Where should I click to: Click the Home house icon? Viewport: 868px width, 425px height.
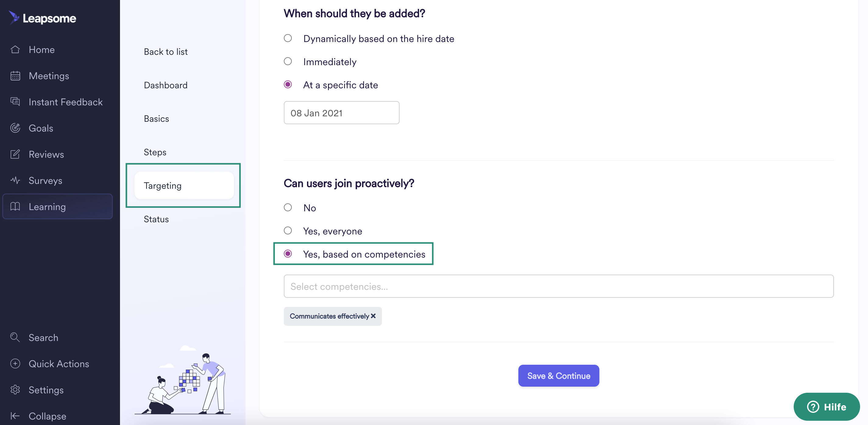(15, 50)
